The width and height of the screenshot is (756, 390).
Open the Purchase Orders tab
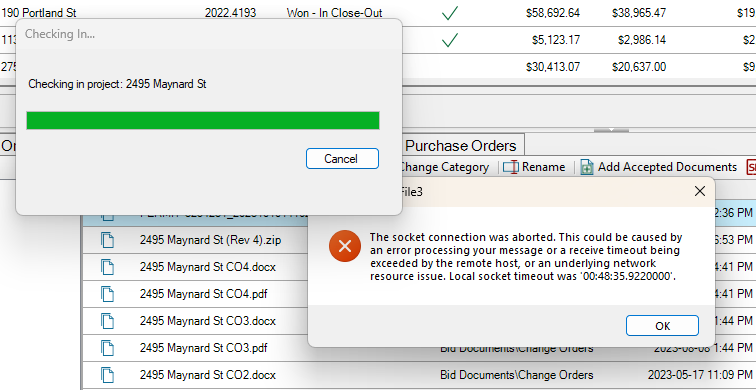coord(461,145)
